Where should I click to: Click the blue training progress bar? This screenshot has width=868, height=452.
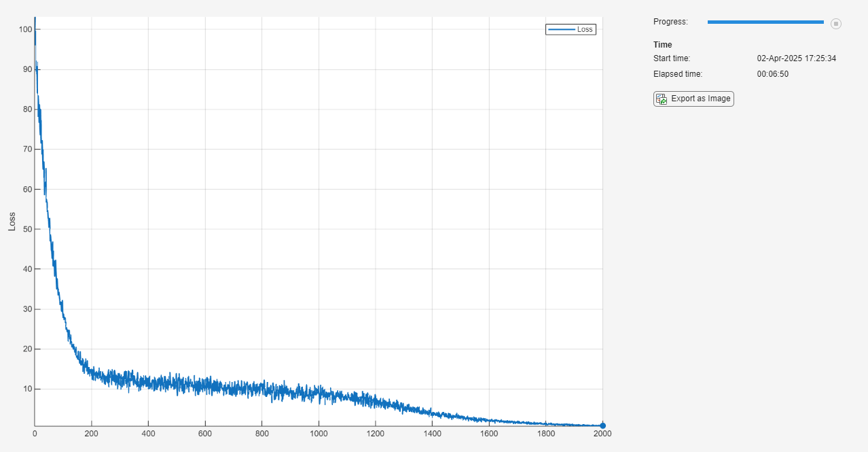[765, 22]
